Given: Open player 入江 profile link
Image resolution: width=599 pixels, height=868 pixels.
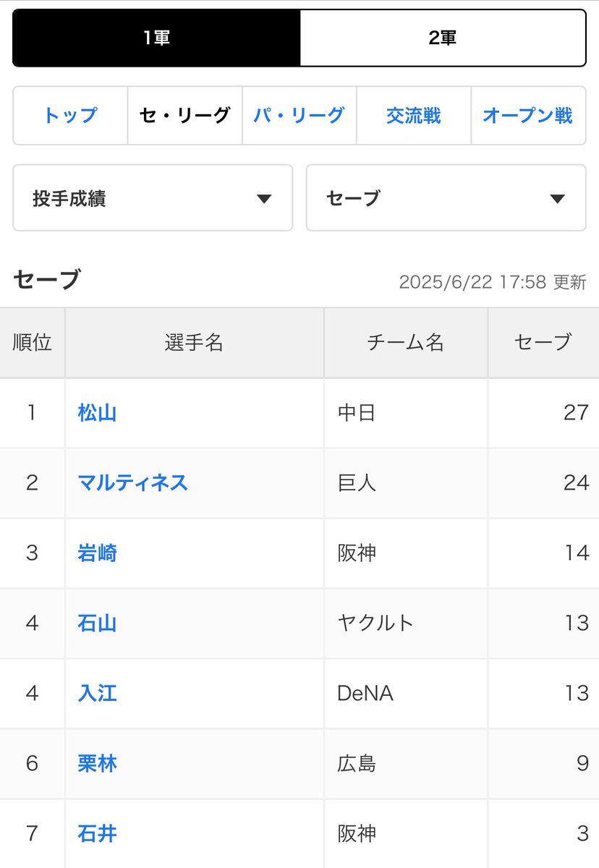Looking at the screenshot, I should tap(97, 694).
